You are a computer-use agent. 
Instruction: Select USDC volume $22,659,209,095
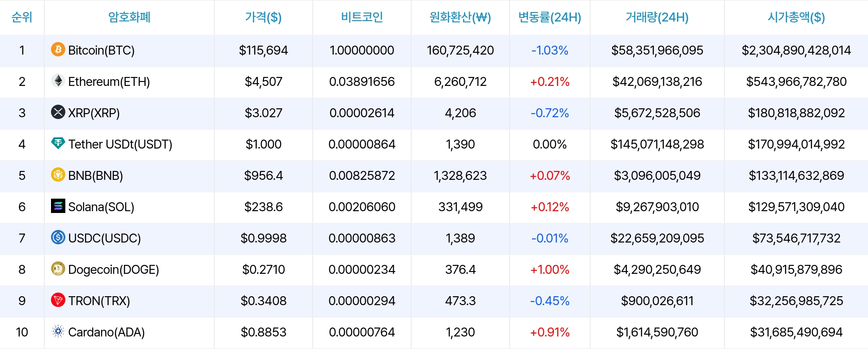(657, 238)
